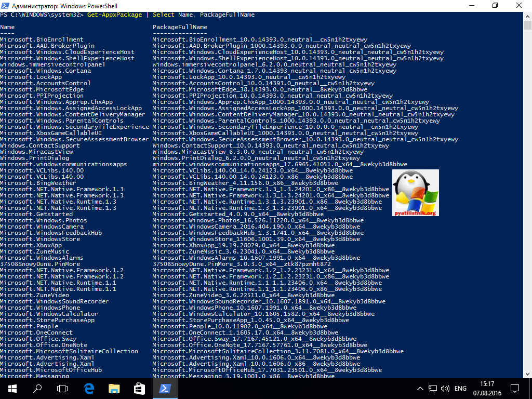The image size is (532, 399).
Task: Switch input language ENG indicator
Action: [460, 389]
